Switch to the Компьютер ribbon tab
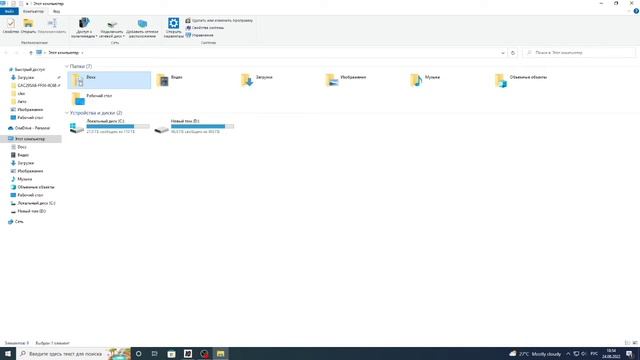640x360 pixels. click(33, 11)
